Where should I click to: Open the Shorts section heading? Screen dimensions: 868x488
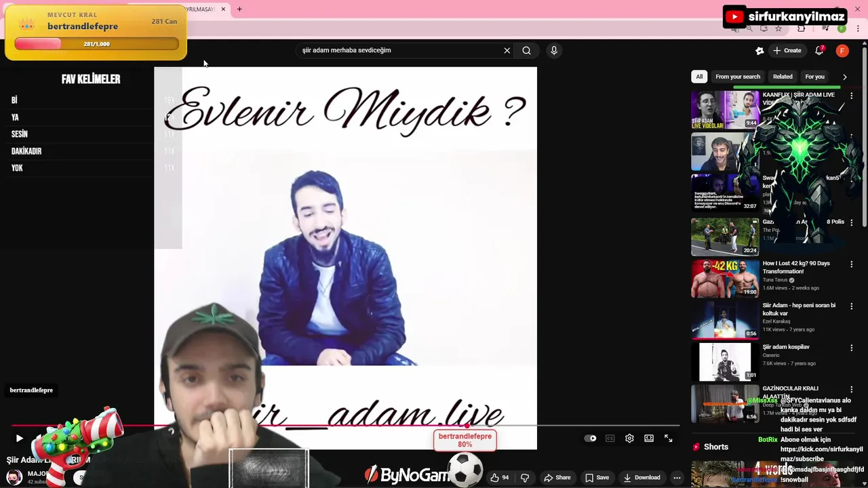pos(716,447)
